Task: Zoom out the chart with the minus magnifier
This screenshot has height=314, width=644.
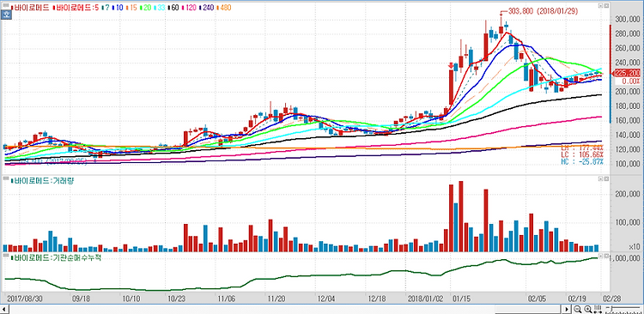Action: coord(578,309)
